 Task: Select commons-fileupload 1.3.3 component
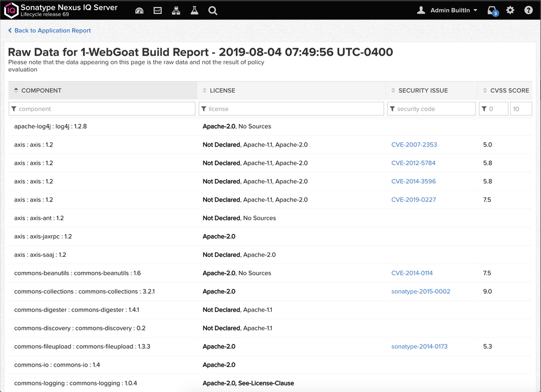pos(82,346)
